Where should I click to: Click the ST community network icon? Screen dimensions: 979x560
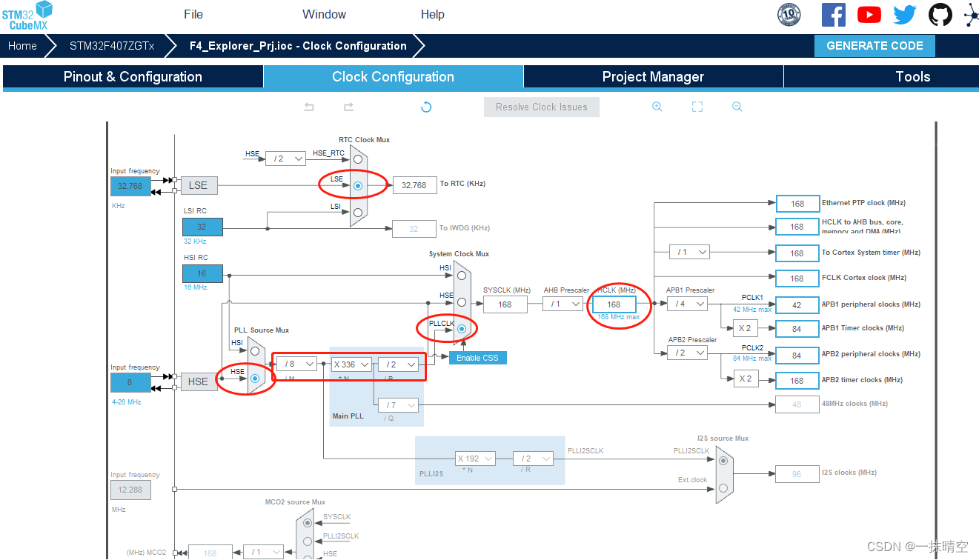point(971,15)
